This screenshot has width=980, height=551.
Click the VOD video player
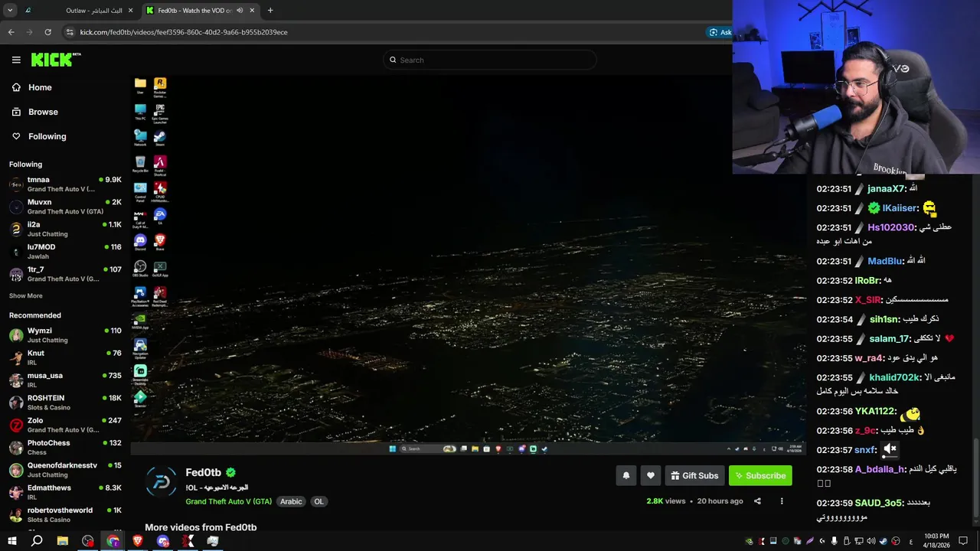[468, 265]
